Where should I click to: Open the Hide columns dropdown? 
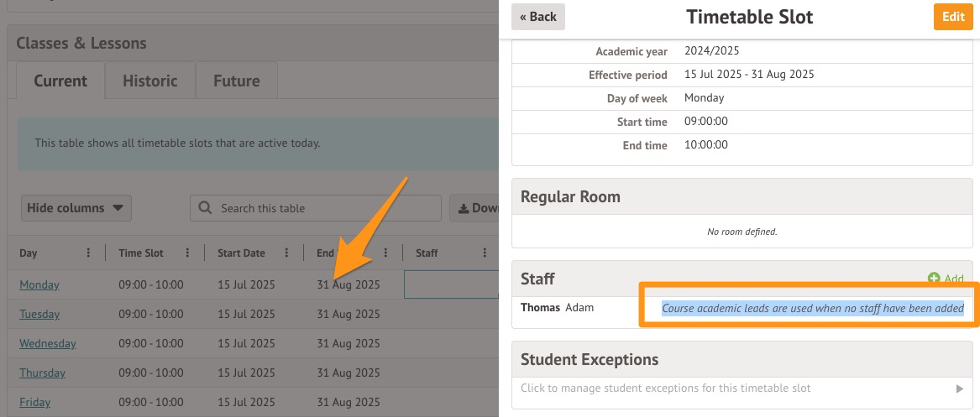pyautogui.click(x=76, y=208)
